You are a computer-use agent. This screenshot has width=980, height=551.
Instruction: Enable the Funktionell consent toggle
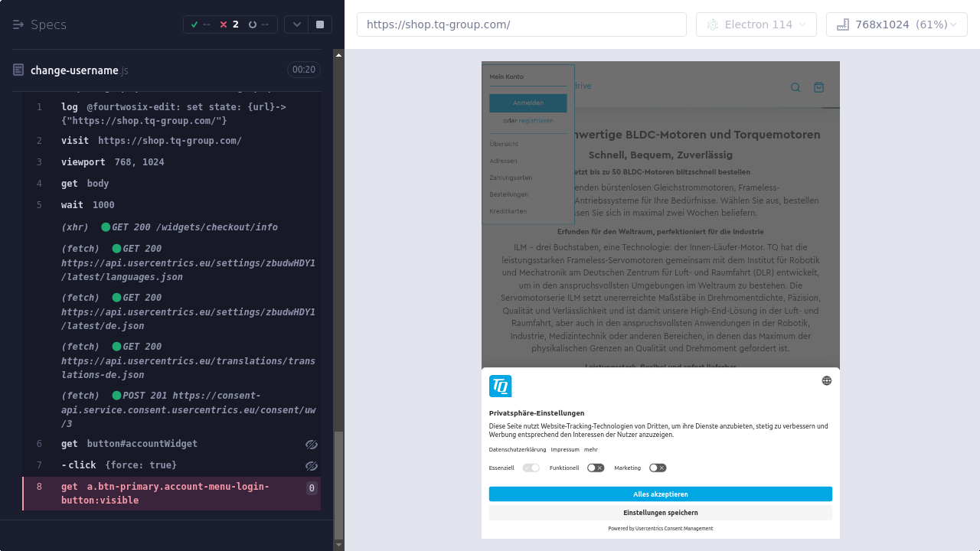click(596, 468)
